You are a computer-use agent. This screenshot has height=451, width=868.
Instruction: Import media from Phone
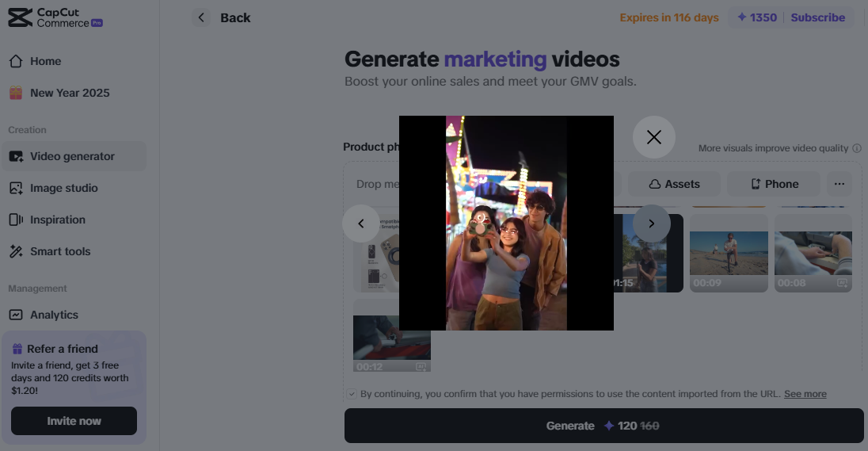[773, 184]
